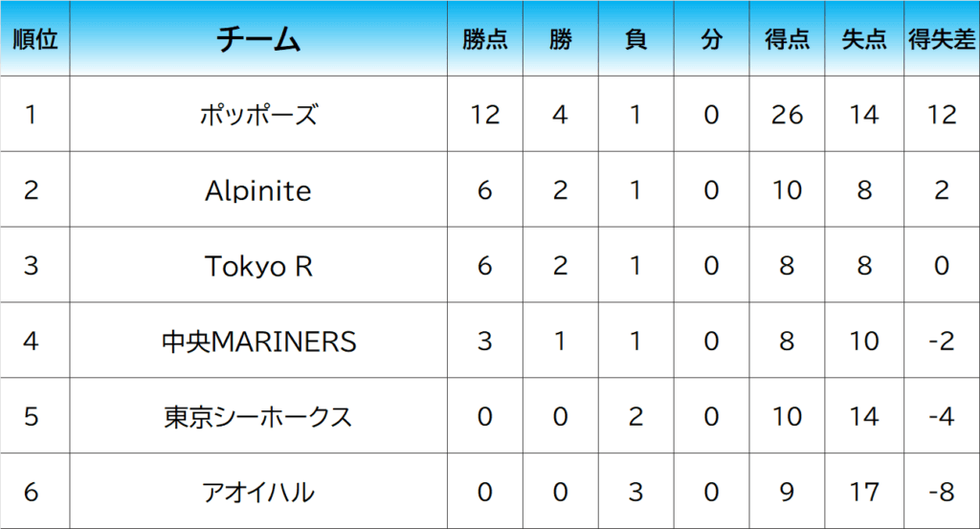This screenshot has height=529, width=980.
Task: Click アオイハル goals conceded value 17
Action: point(863,493)
